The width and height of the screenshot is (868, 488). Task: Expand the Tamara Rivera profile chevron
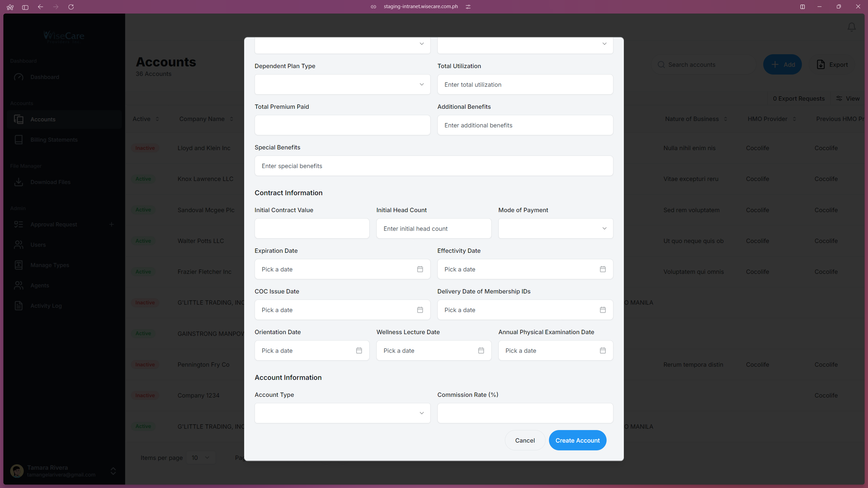pos(113,471)
